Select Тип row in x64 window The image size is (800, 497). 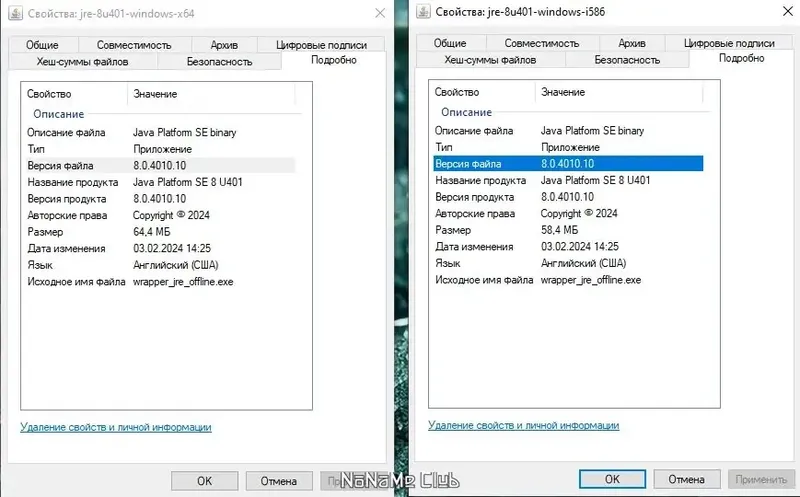click(160, 149)
